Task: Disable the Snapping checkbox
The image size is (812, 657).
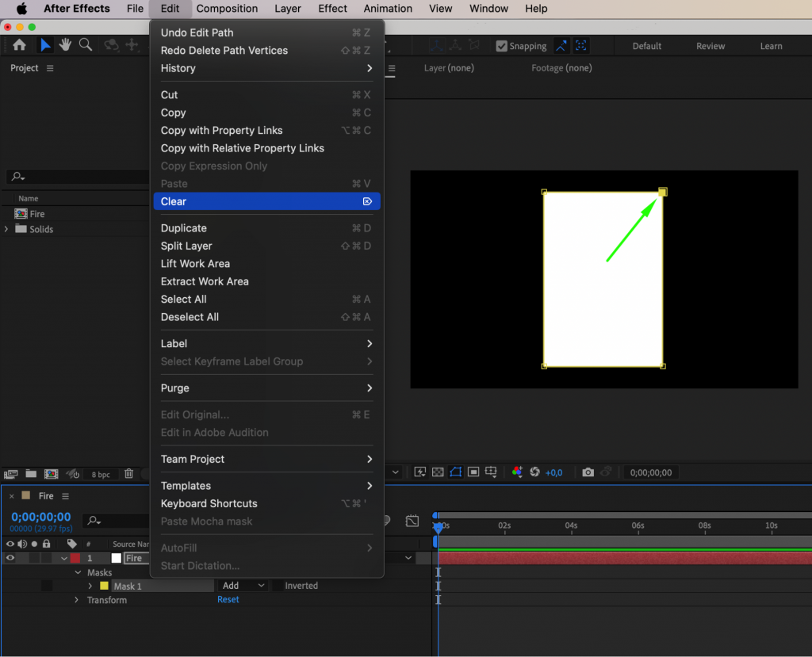Action: (502, 46)
